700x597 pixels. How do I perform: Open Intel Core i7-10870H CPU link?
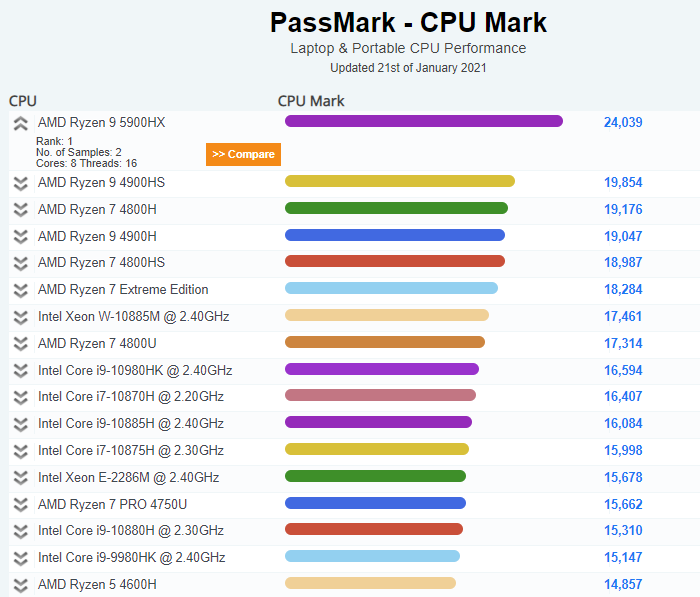click(131, 396)
